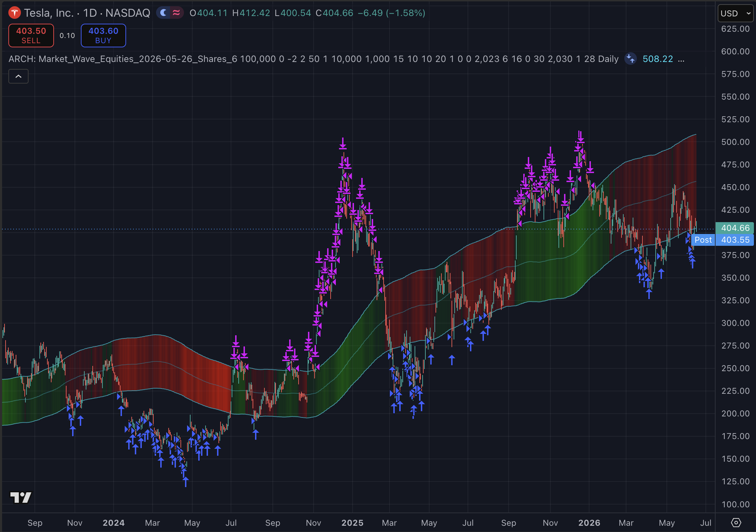Click the NASDAQ exchange text in the title
The width and height of the screenshot is (756, 532).
click(128, 13)
